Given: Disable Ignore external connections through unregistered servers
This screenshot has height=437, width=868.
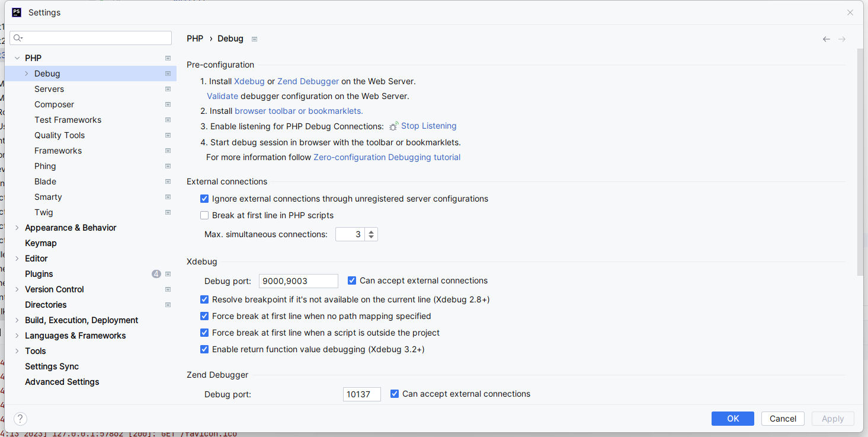Looking at the screenshot, I should [204, 199].
